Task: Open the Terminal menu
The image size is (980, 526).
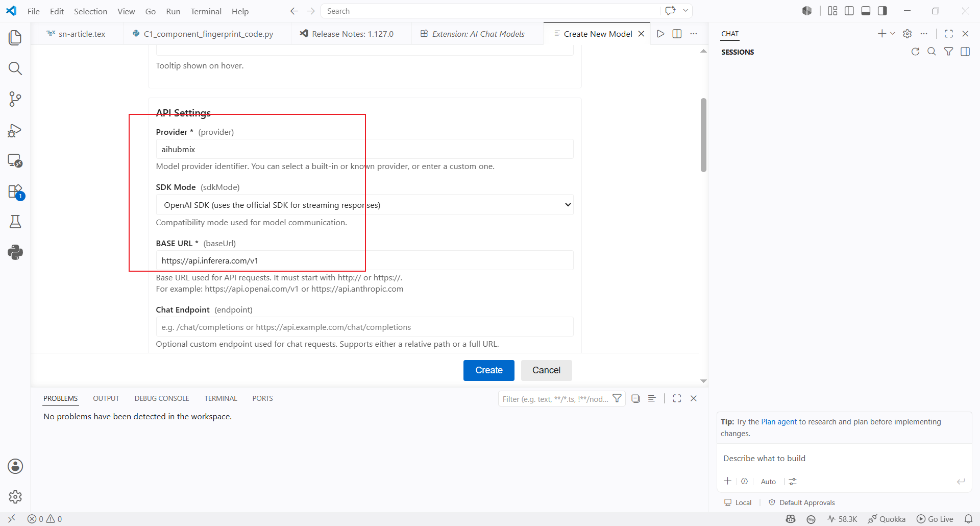Action: (x=206, y=11)
